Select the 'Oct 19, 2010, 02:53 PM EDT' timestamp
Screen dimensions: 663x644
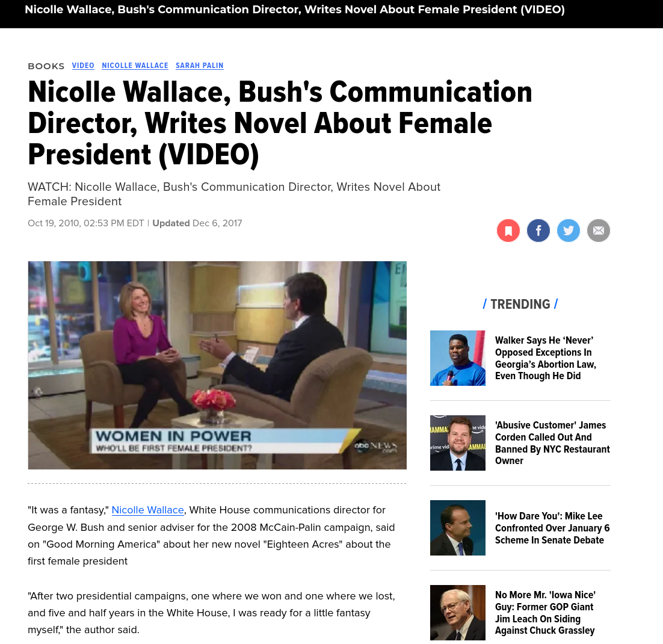point(86,223)
